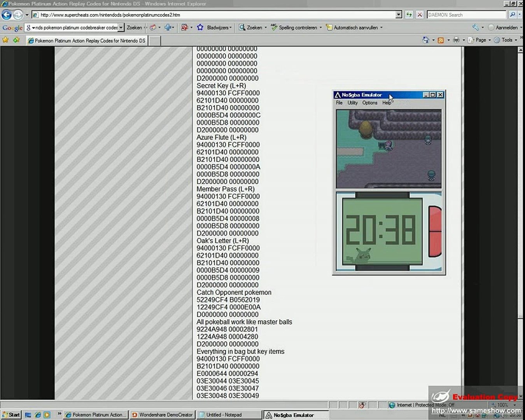Switch to Wondershare DemoCreator taskbar item
Screen dimensions: 525x420
[162, 415]
